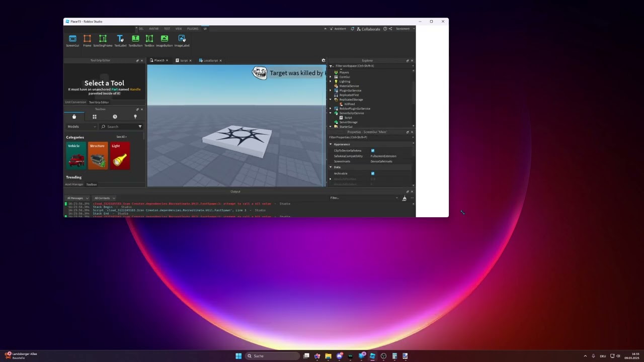644x362 pixels.
Task: Expand the PluginGuiService node
Action: pyautogui.click(x=331, y=90)
